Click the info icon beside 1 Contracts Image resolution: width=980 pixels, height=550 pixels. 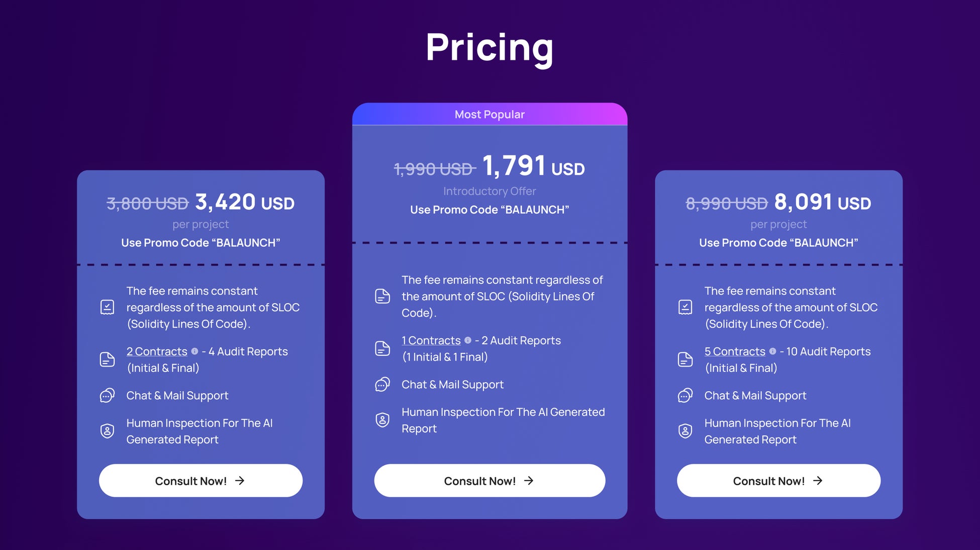point(468,340)
